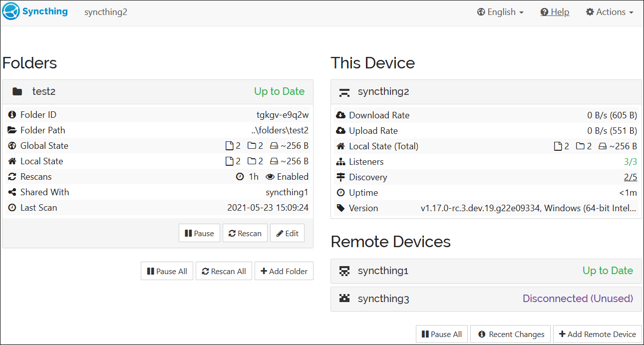This screenshot has width=644, height=345.
Task: Pause the test2 folder
Action: coord(199,233)
